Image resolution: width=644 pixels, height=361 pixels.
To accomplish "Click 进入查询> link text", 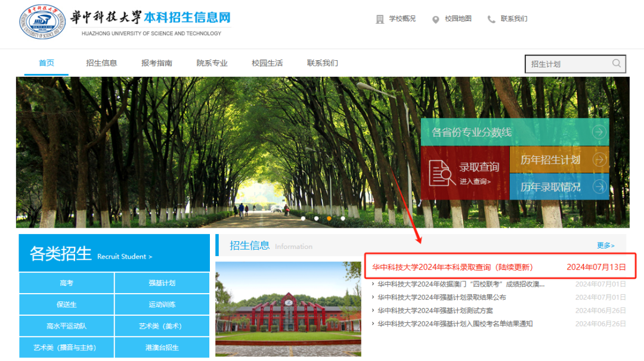I will pos(475,181).
